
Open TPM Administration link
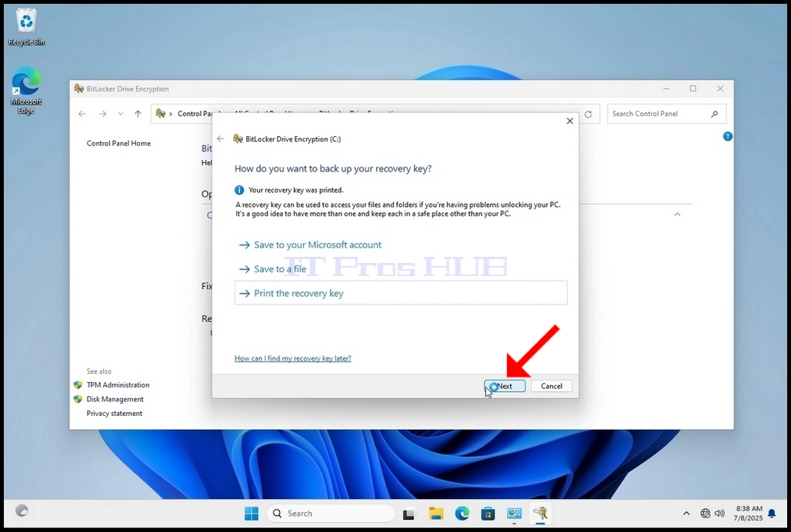tap(118, 385)
